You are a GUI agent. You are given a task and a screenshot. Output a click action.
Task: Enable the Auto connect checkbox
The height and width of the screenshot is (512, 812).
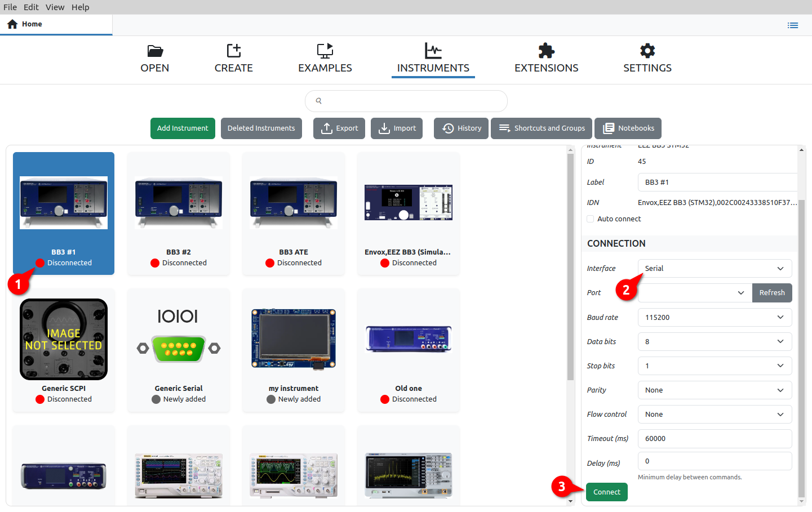coord(591,219)
